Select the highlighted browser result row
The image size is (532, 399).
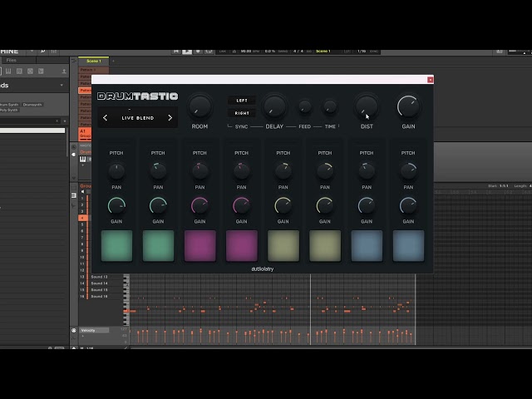click(x=32, y=131)
